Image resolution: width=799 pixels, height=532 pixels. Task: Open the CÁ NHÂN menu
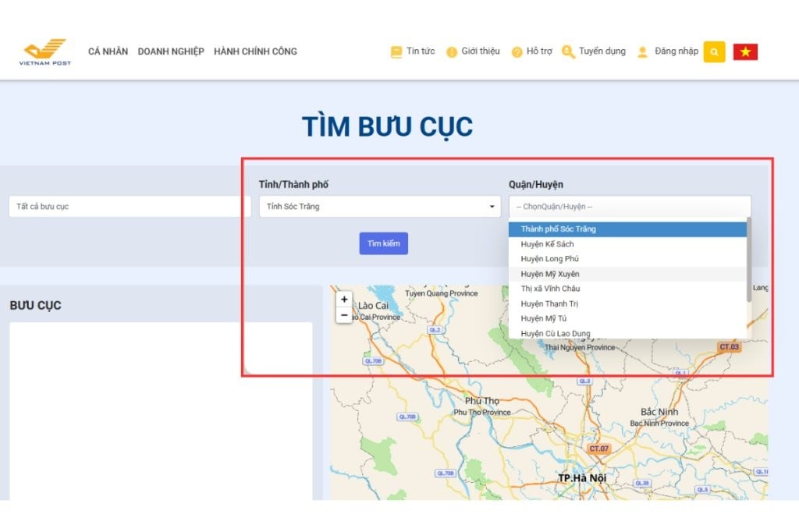(x=108, y=51)
